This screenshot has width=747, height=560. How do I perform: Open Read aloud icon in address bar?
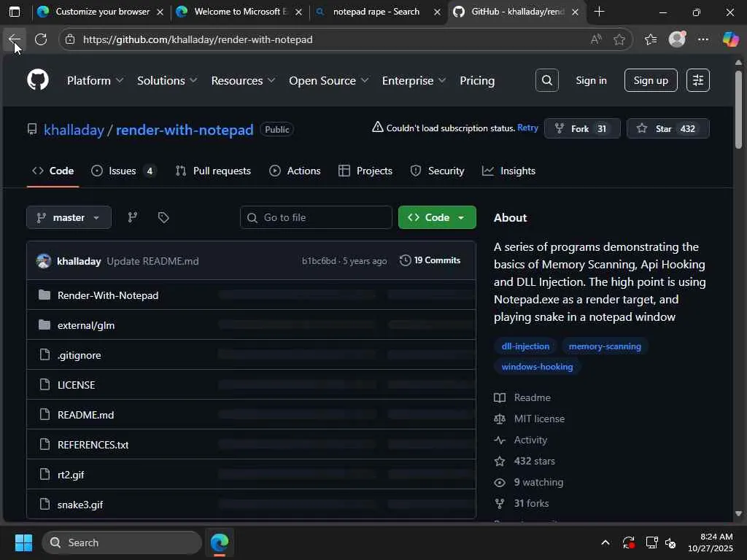click(596, 39)
